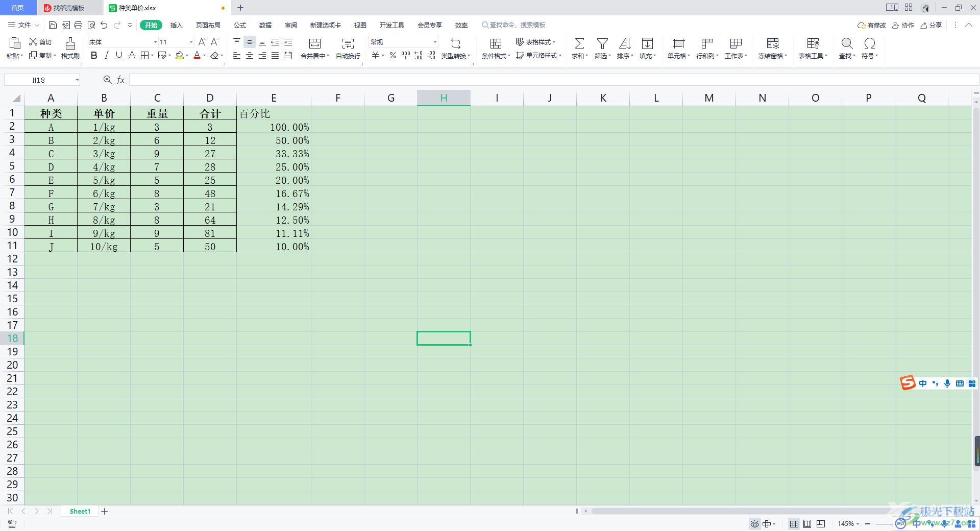Image resolution: width=980 pixels, height=531 pixels.
Task: Click the 有修改 status button
Action: click(x=872, y=25)
